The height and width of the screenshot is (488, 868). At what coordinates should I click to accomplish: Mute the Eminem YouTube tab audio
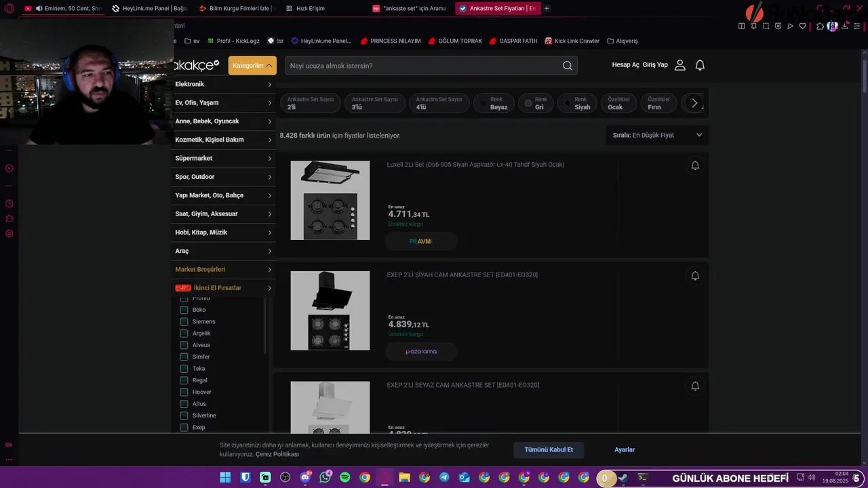coord(39,9)
